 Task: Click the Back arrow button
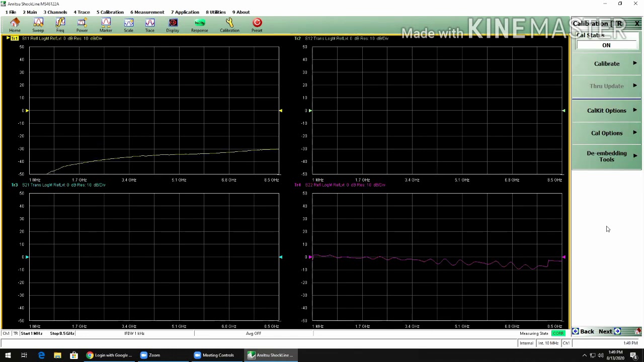tap(583, 331)
